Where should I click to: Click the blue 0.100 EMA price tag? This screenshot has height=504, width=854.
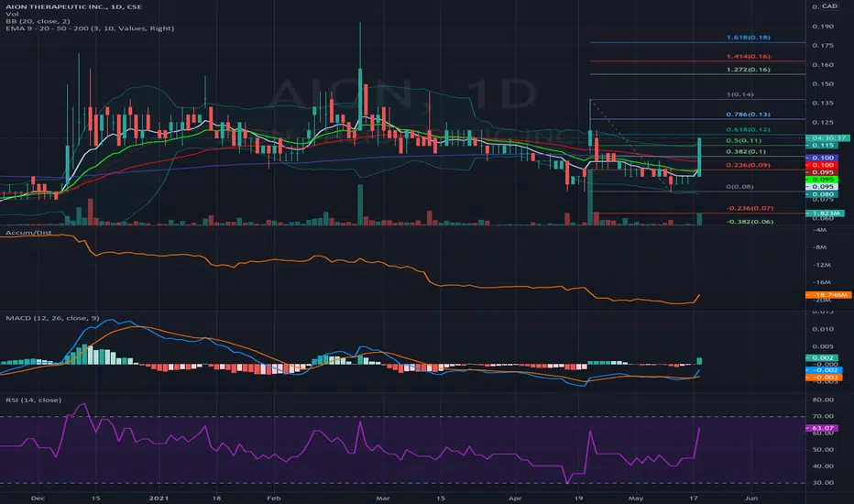coord(822,158)
